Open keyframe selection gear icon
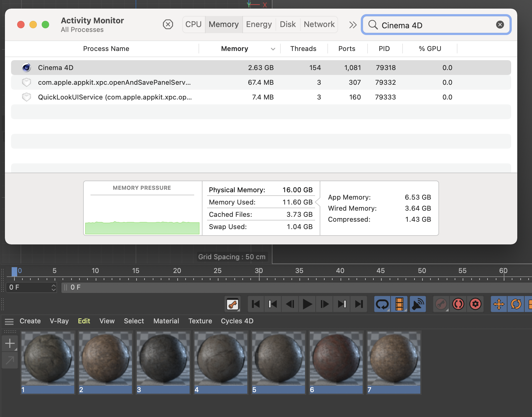Image resolution: width=532 pixels, height=417 pixels. (x=476, y=304)
